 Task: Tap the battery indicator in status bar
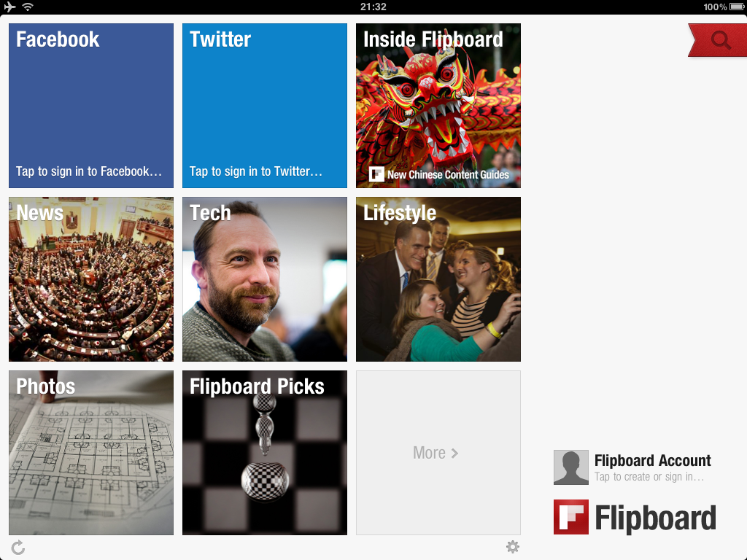point(736,7)
